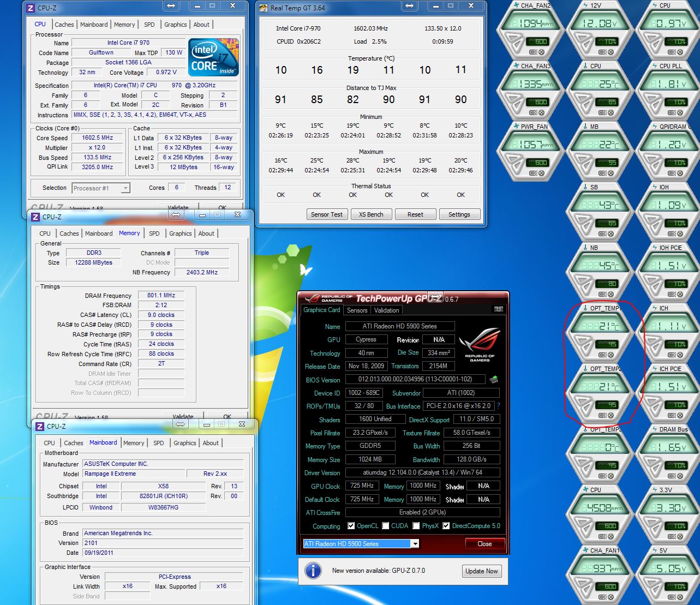The height and width of the screenshot is (605, 700).
Task: Click Driver Version atiumdag field
Action: pyautogui.click(x=423, y=472)
